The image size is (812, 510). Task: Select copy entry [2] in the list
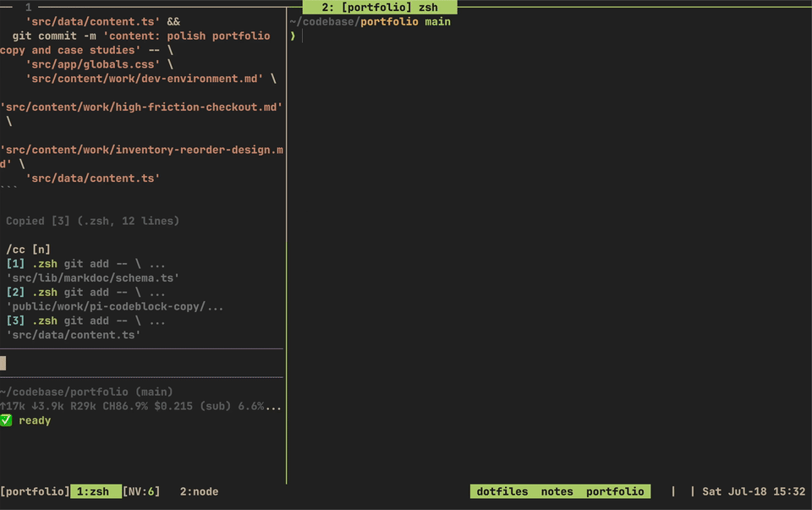tap(86, 293)
